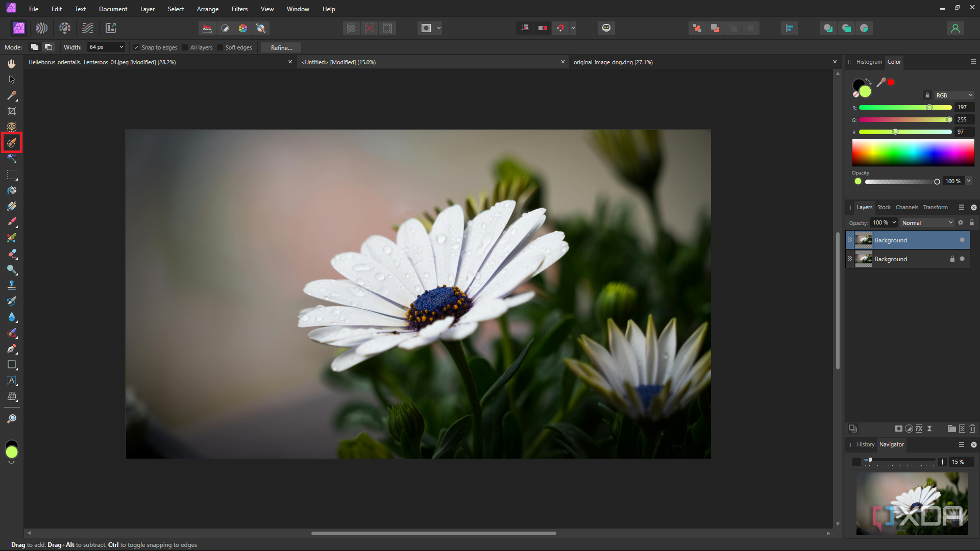Open the Arrange menu

(x=208, y=9)
